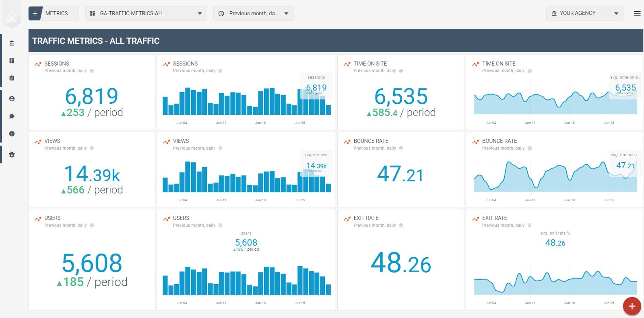The image size is (644, 318).
Task: Click the trend icon on the USERS bar chart widget
Action: point(167,219)
